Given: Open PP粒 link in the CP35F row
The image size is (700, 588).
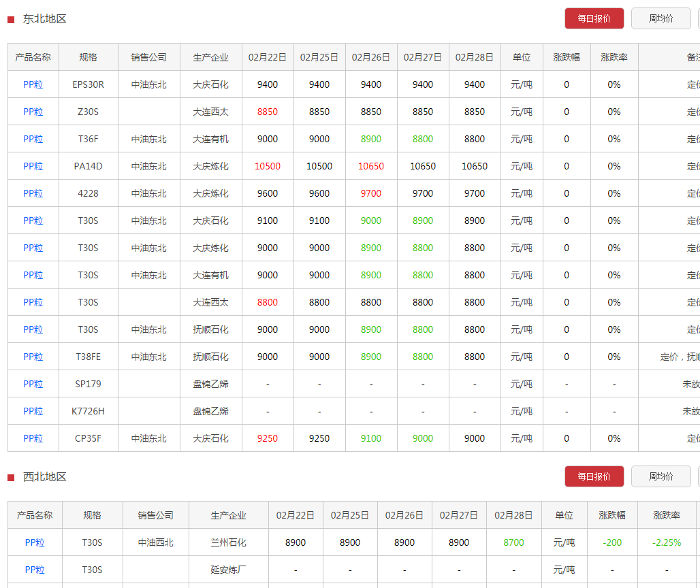Looking at the screenshot, I should click(33, 438).
